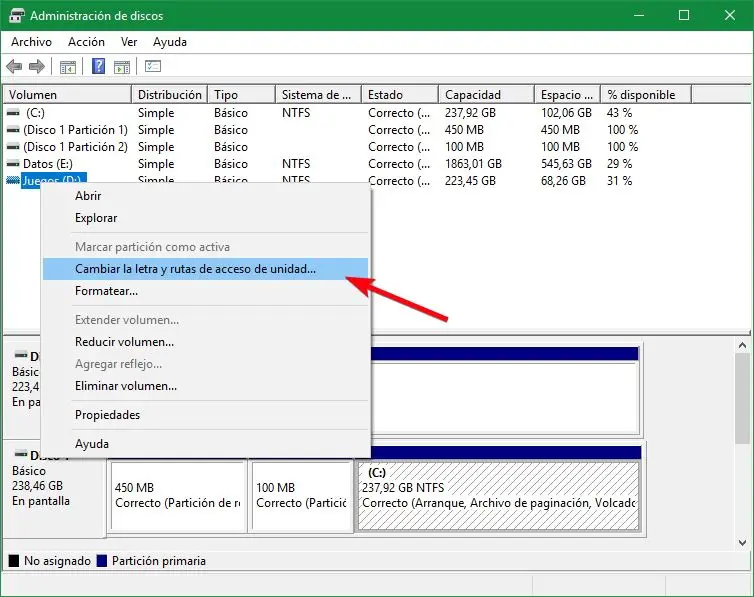This screenshot has height=597, width=754.
Task: Click the 43 % available cell
Action: 620,112
